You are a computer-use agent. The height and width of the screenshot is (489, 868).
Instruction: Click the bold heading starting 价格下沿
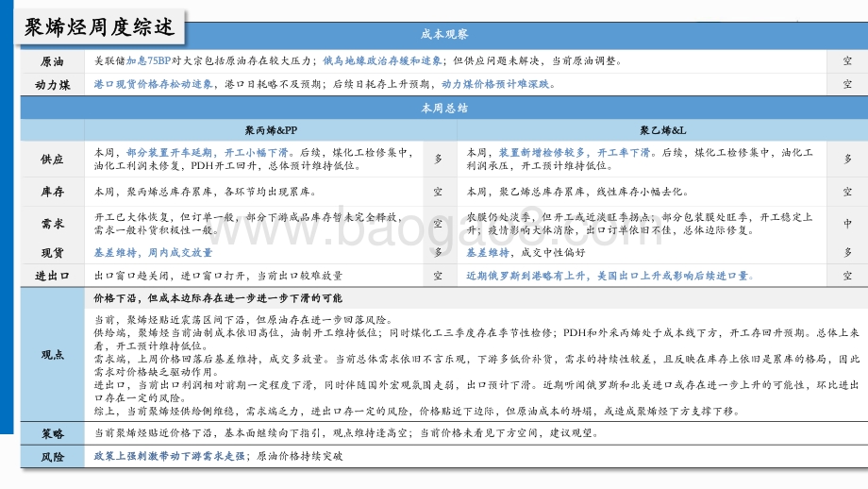[218, 298]
